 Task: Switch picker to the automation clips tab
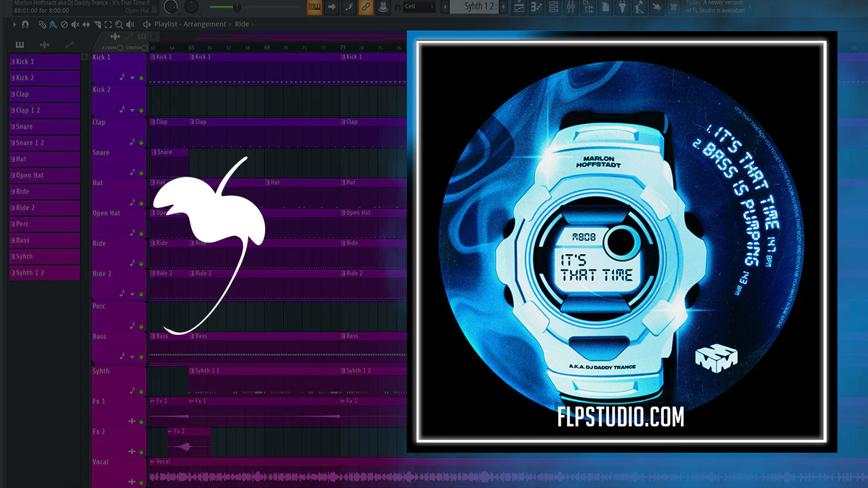pos(69,45)
